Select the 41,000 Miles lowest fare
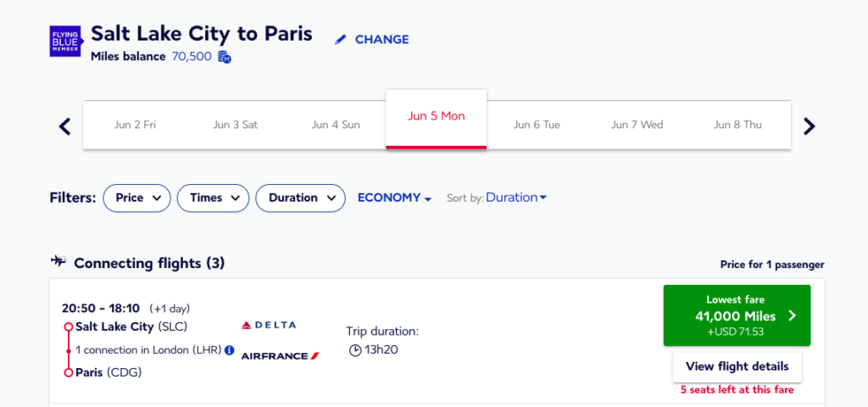Screen dimensions: 868x407 tap(737, 315)
